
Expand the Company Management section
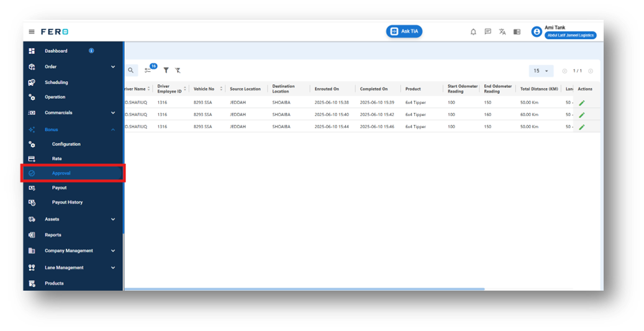[x=113, y=251]
